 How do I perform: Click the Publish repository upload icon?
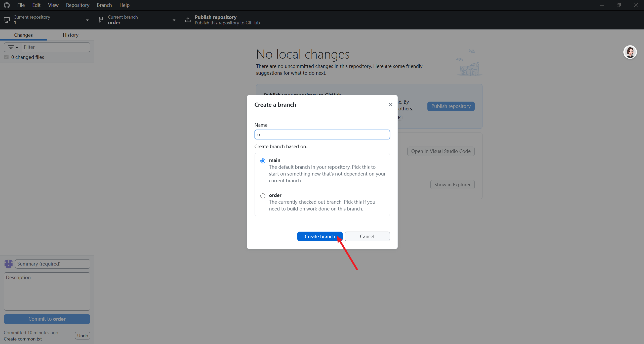pos(188,20)
